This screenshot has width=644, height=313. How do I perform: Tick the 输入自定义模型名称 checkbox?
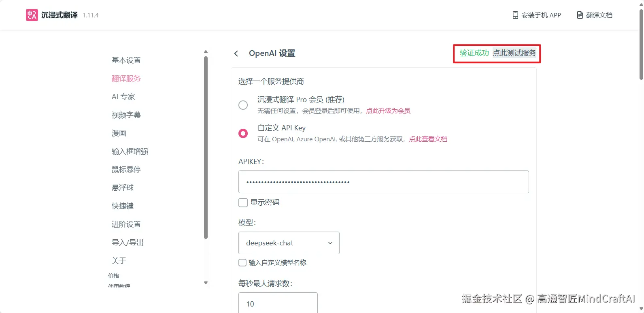[x=242, y=263]
